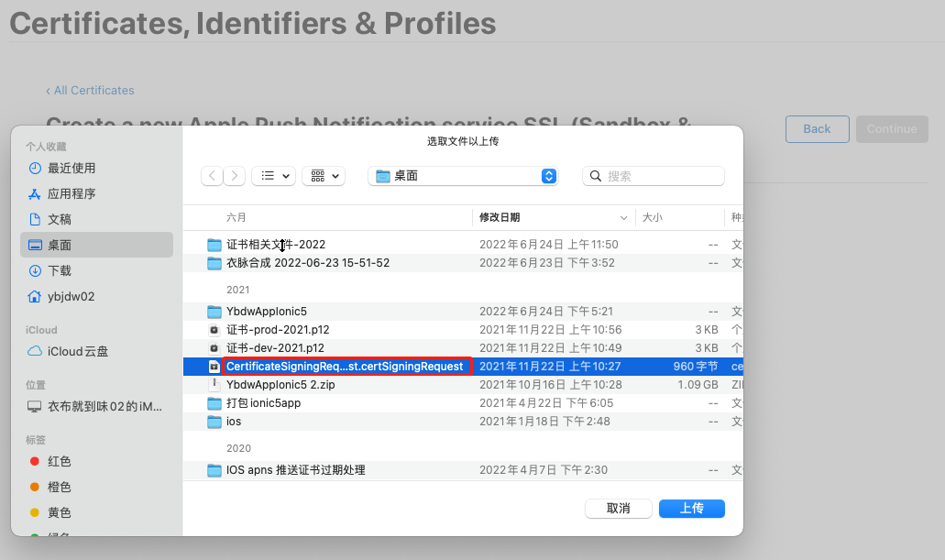Select the 红色 tag in sidebar
Viewport: 945px width, 560px height.
tap(60, 462)
